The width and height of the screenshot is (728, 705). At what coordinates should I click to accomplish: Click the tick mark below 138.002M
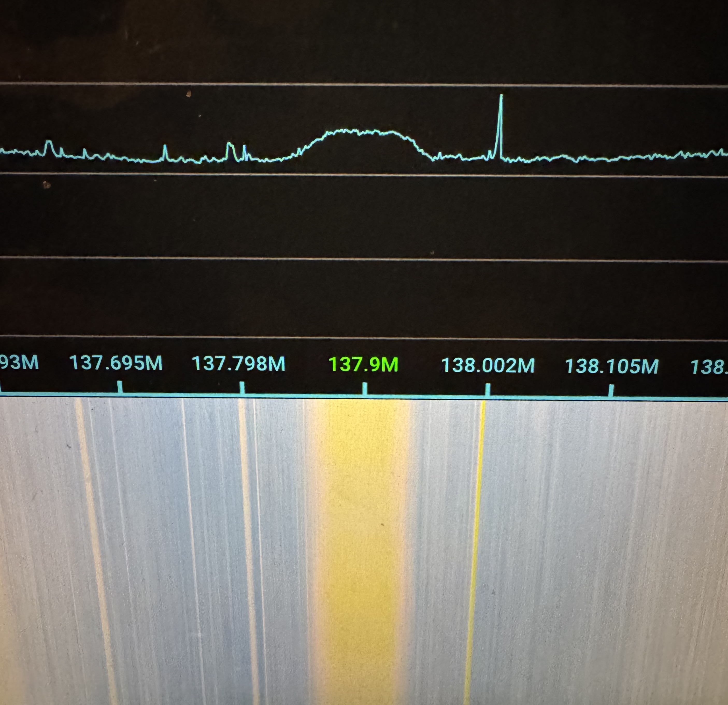click(x=487, y=390)
